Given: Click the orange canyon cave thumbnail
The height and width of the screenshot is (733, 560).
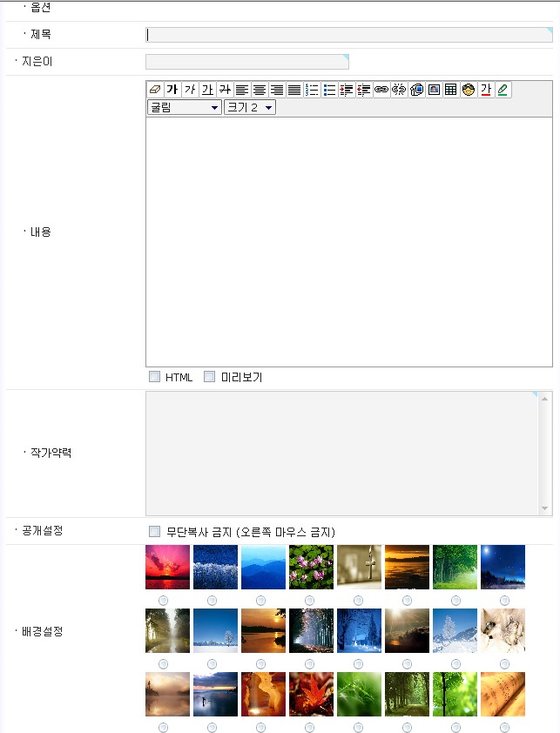Looking at the screenshot, I should pyautogui.click(x=263, y=694).
